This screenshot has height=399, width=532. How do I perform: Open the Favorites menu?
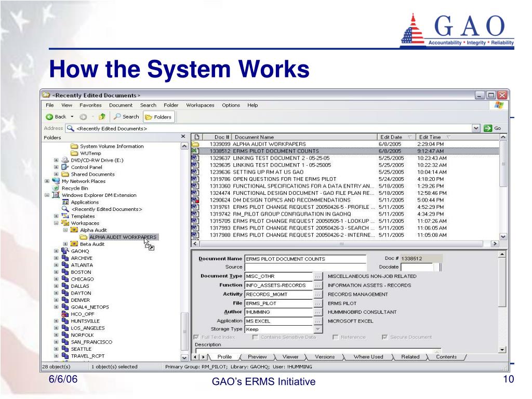click(x=90, y=105)
